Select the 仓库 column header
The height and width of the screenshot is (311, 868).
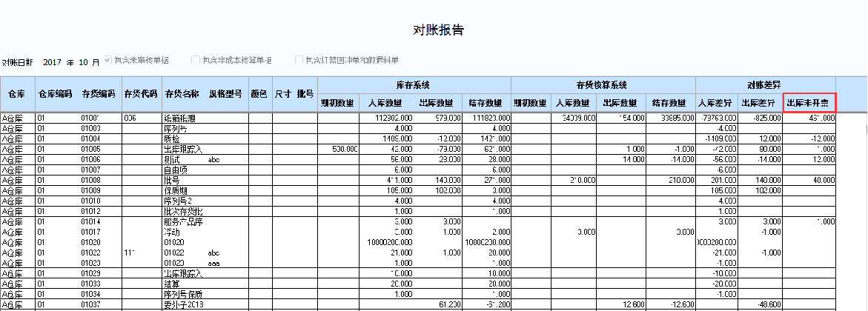[x=17, y=94]
